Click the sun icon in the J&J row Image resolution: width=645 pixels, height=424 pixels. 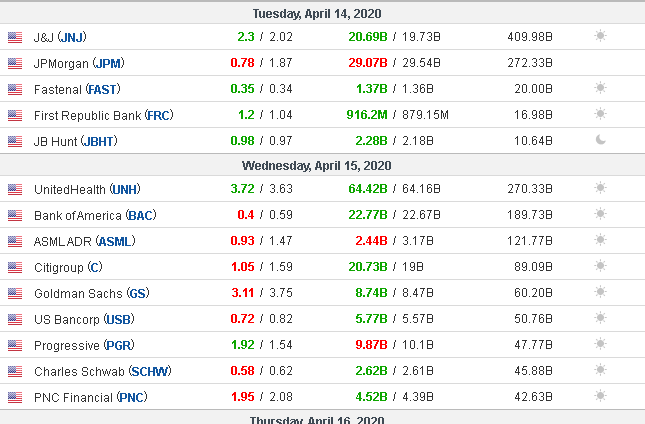point(600,37)
